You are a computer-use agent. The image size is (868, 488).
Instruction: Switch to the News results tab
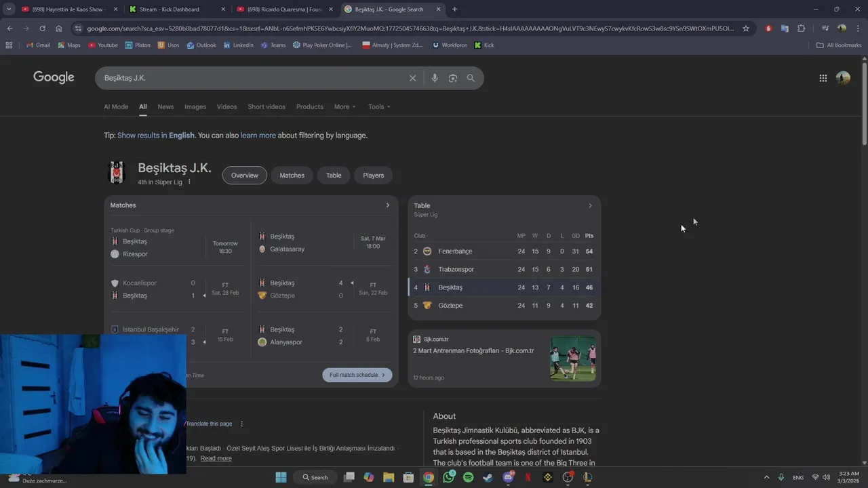[x=165, y=106]
